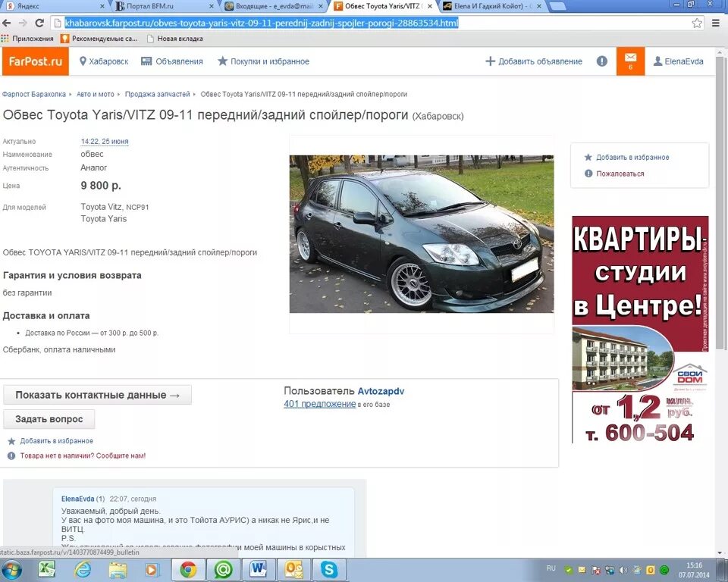Go to Авто и мото breadcrumb
Screen dimensions: 728x582
(96, 94)
